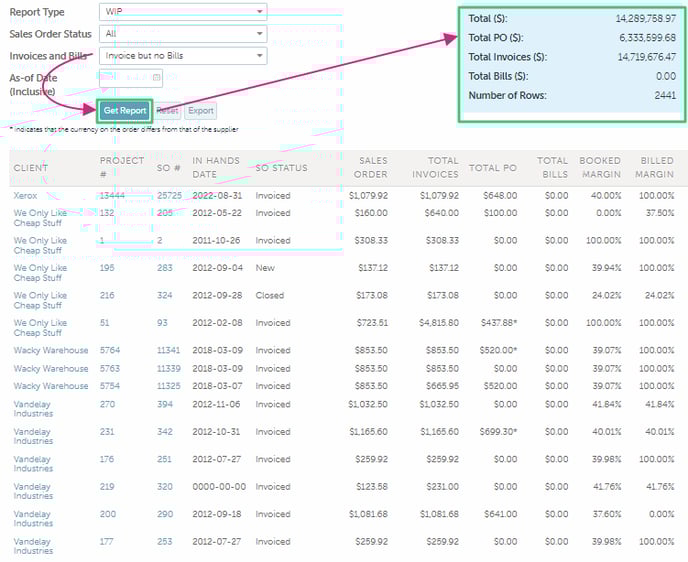Open We Only Like Cheap Stuff project 216
The height and width of the screenshot is (562, 688).
click(107, 296)
